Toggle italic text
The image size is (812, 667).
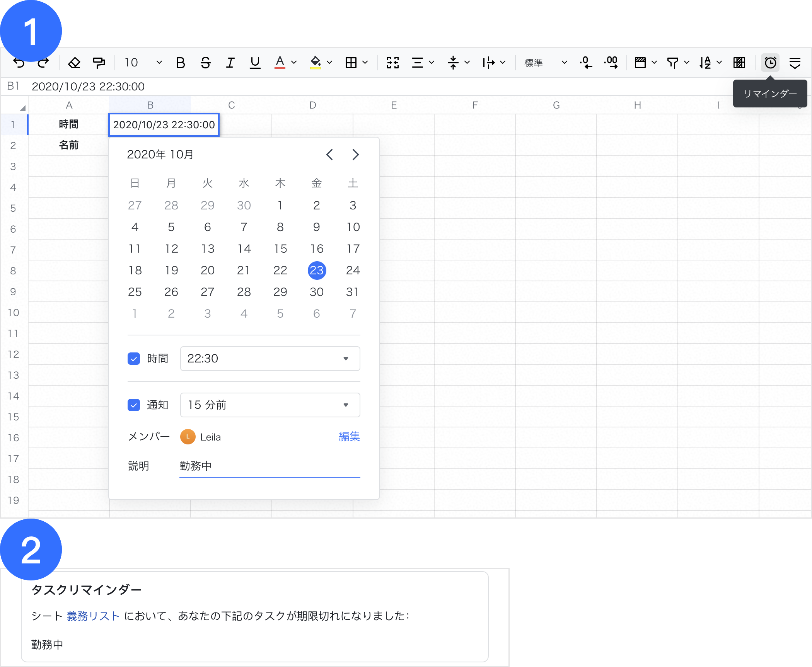pos(230,63)
